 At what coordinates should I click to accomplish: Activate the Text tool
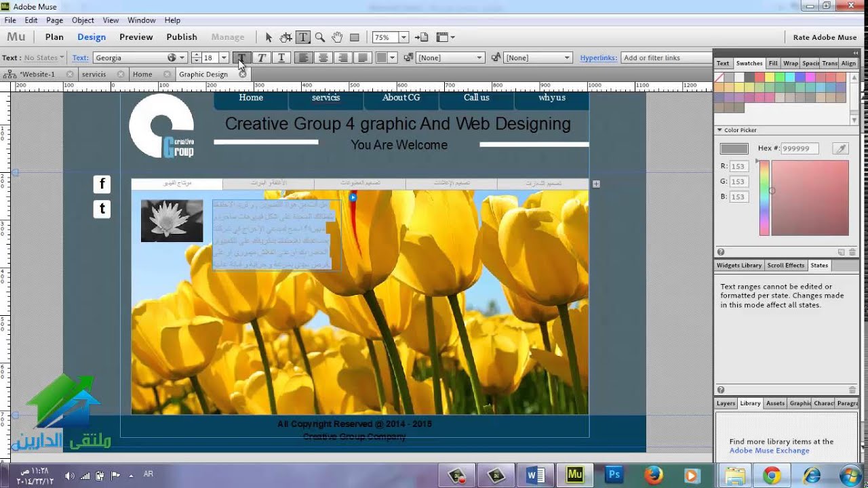(x=303, y=37)
